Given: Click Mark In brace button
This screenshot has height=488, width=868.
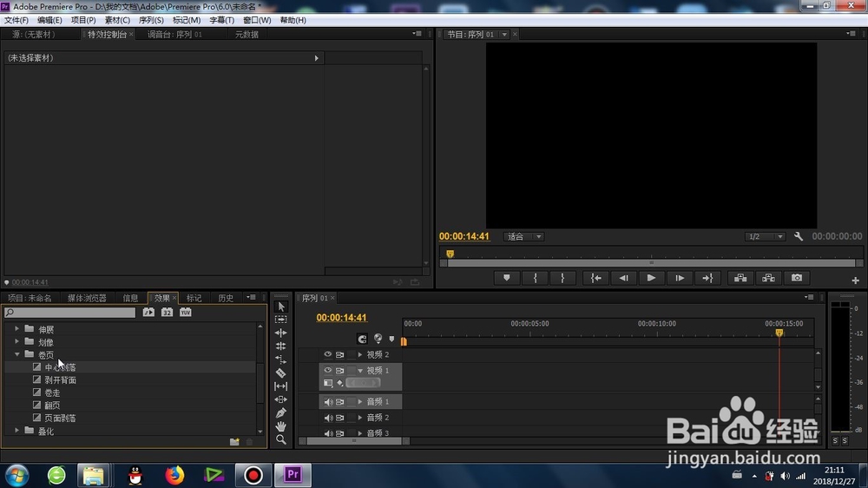Looking at the screenshot, I should 535,278.
